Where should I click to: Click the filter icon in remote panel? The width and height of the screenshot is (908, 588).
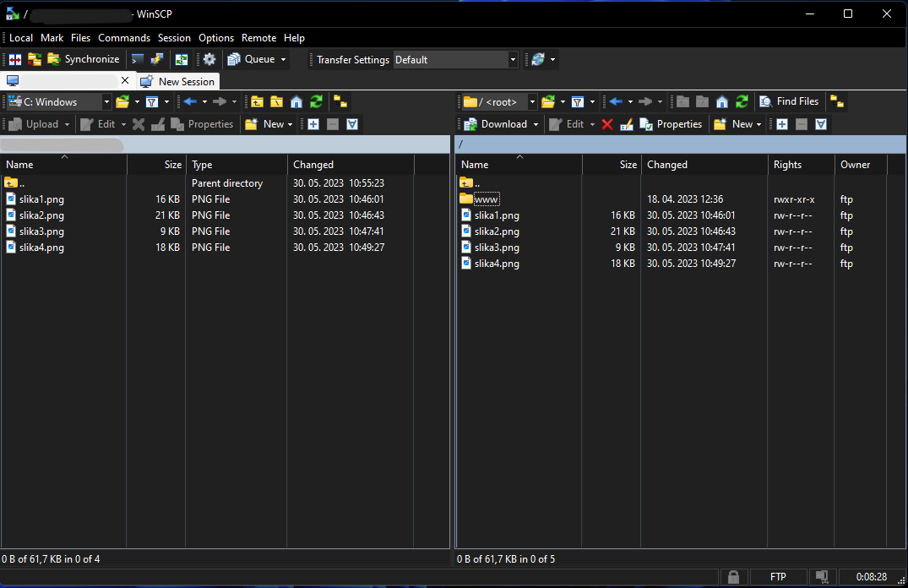[x=578, y=102]
